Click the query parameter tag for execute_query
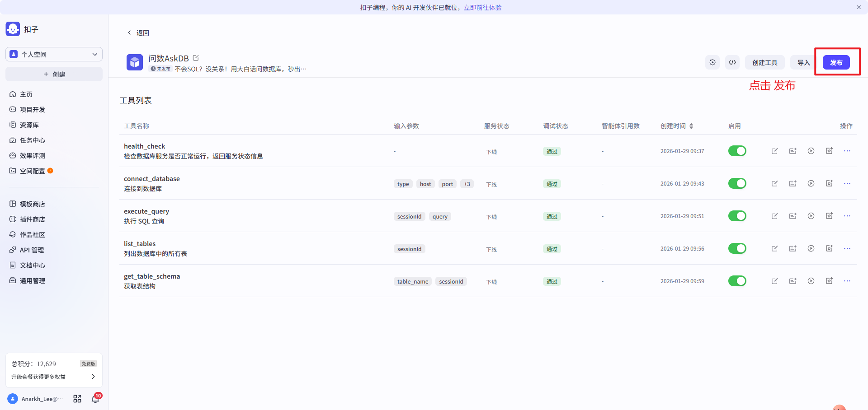Screen dimensions: 868x410 click(440, 216)
